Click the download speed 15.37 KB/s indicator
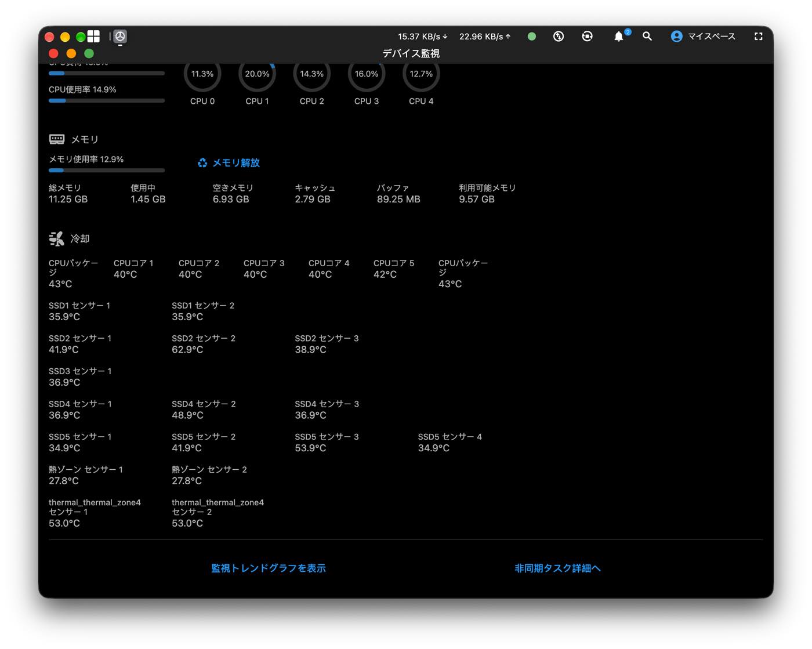The height and width of the screenshot is (649, 812). pyautogui.click(x=423, y=36)
